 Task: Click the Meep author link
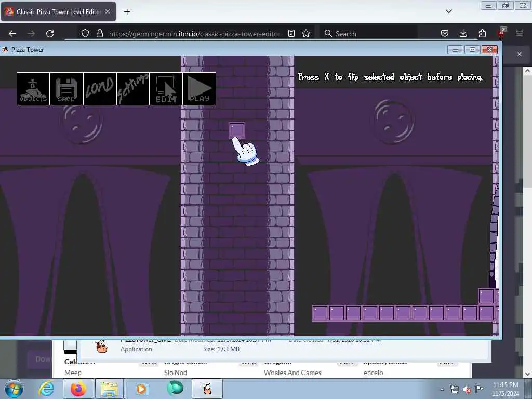[x=73, y=373]
